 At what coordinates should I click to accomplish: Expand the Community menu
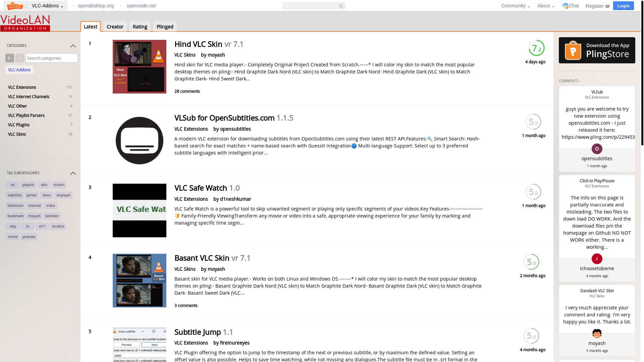coord(516,6)
